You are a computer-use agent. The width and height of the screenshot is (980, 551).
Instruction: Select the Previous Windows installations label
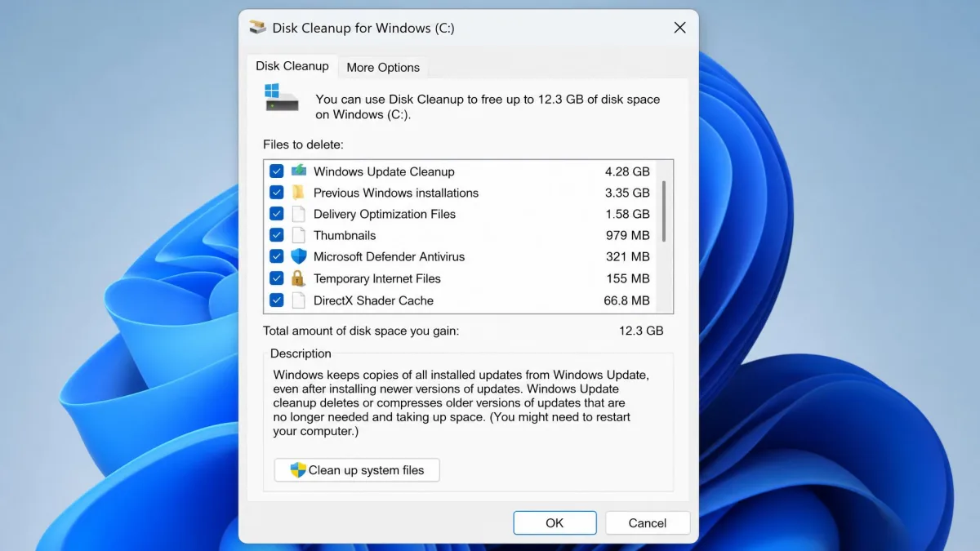396,193
